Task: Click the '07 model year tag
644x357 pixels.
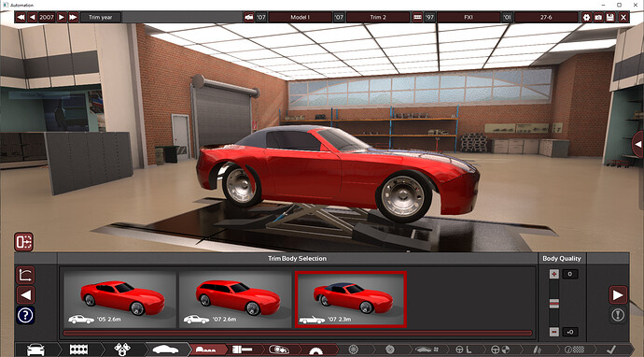Action: click(x=261, y=17)
